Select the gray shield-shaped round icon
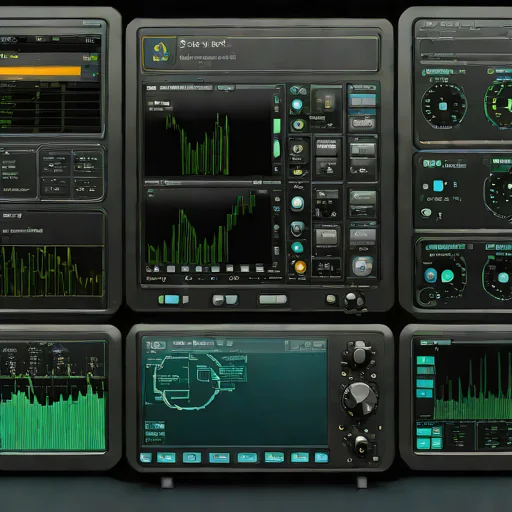This screenshot has width=512, height=512. (x=297, y=229)
